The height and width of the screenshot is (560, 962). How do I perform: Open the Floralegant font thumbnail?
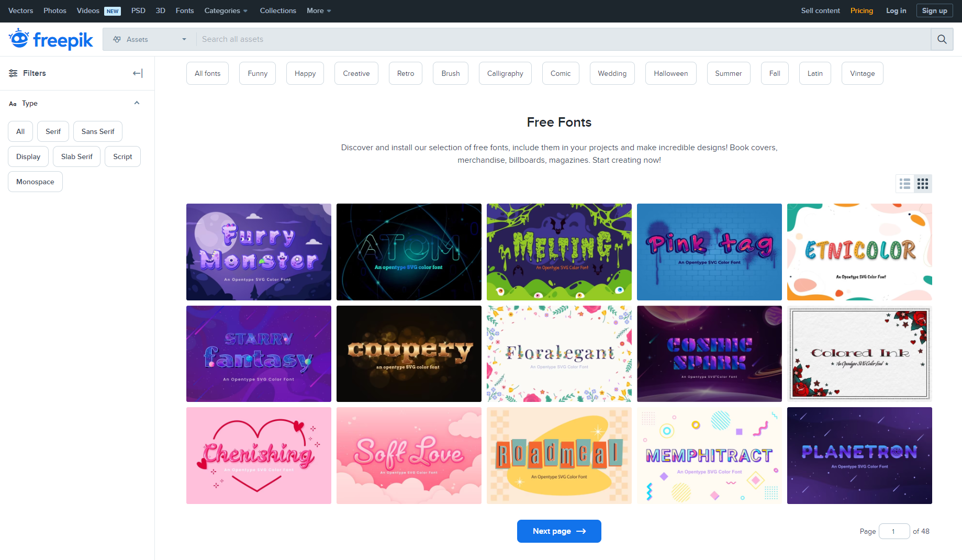pos(559,354)
